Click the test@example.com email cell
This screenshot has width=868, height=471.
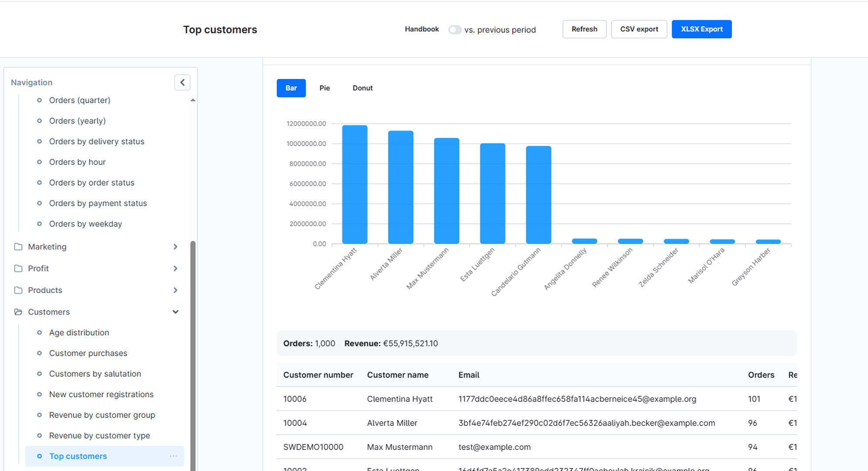[x=495, y=447]
